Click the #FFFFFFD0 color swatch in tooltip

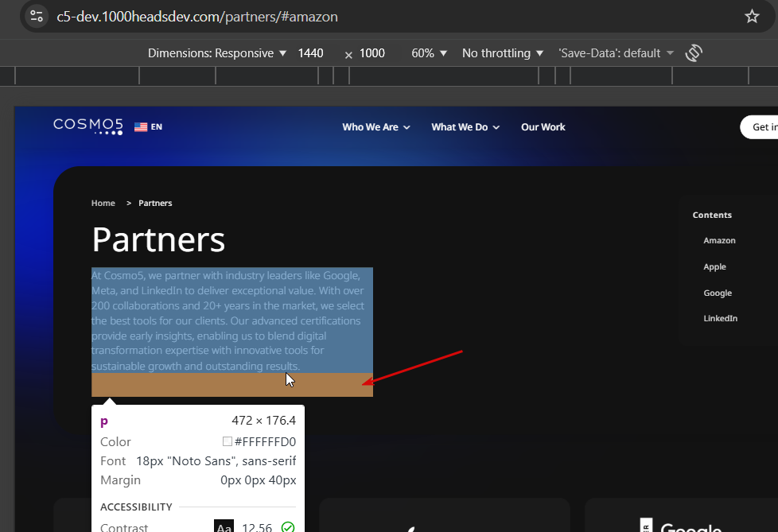pos(228,441)
